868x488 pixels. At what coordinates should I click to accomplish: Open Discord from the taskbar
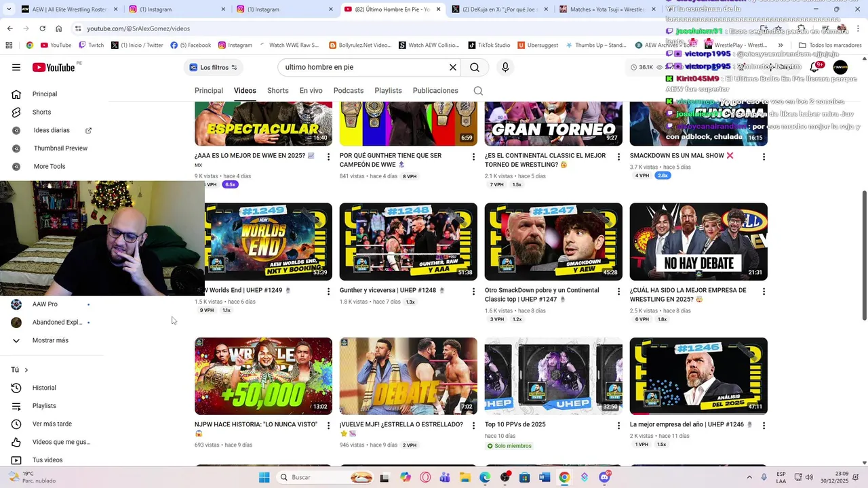[x=604, y=477]
